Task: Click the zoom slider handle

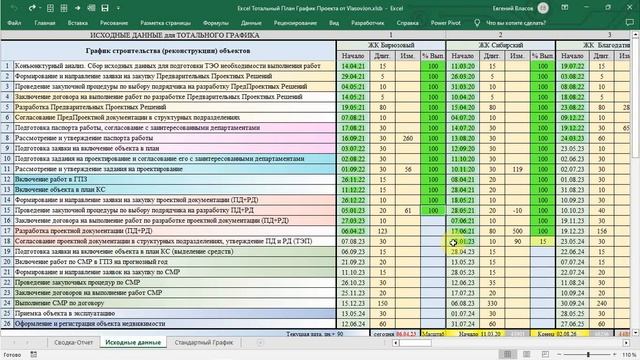Action: click(x=588, y=354)
